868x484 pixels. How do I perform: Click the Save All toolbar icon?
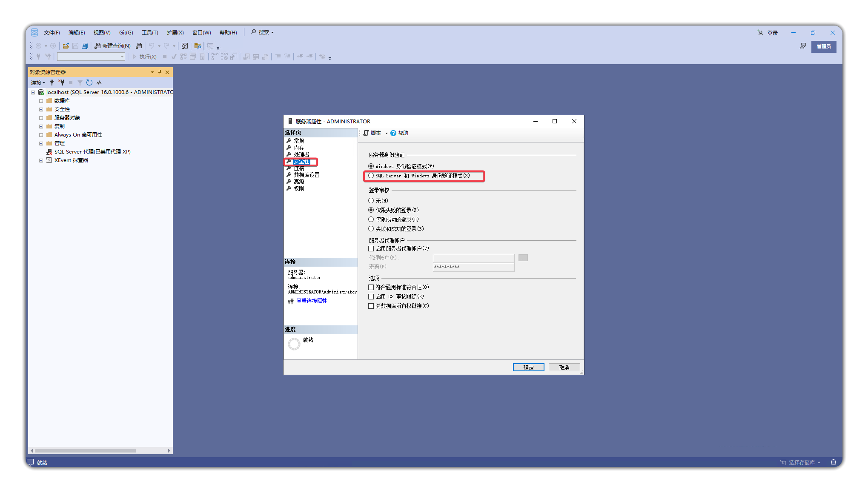click(x=85, y=46)
